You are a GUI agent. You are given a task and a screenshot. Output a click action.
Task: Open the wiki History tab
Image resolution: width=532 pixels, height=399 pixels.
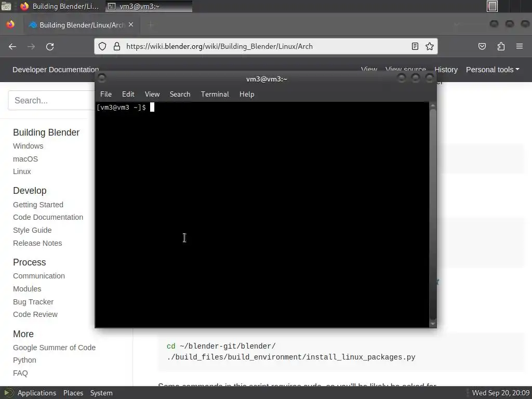[x=446, y=70]
